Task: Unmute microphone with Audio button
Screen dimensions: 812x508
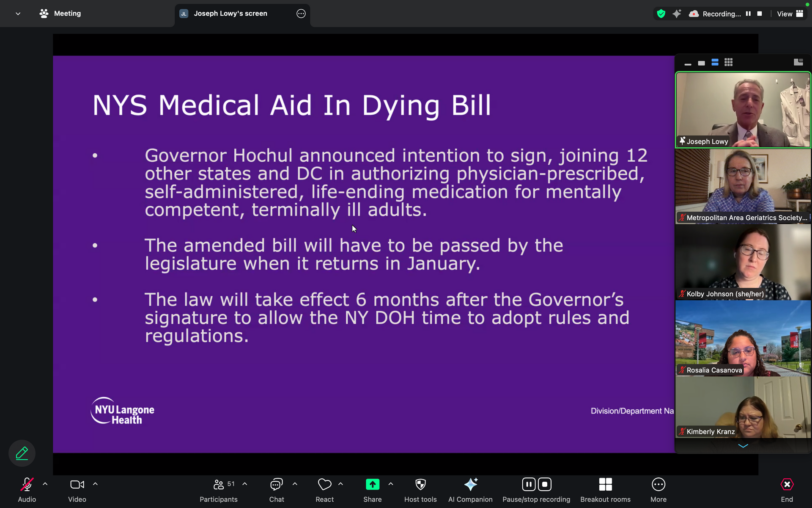Action: (27, 490)
